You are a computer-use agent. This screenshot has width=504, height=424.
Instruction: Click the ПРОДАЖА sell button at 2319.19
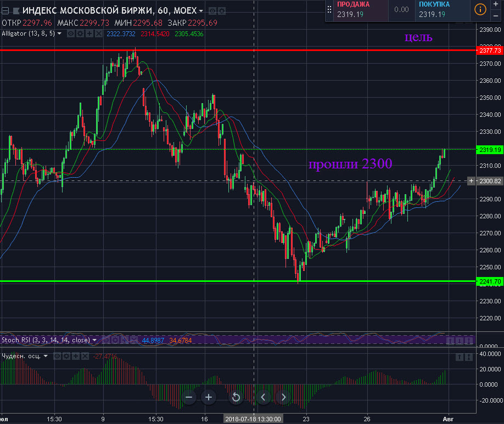[x=361, y=10]
